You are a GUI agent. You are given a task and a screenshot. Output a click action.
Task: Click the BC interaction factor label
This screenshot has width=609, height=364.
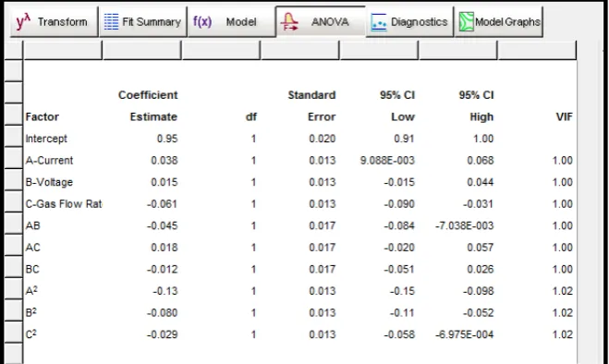pos(32,269)
